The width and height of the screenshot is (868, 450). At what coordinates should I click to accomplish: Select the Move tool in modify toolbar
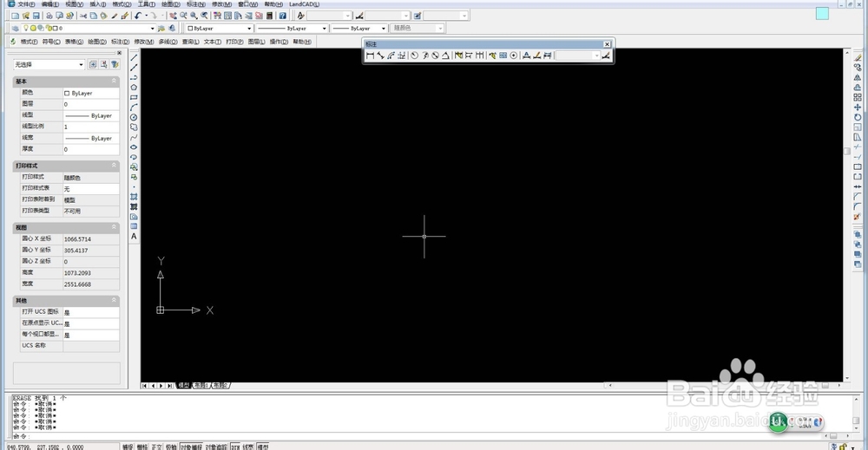(858, 108)
